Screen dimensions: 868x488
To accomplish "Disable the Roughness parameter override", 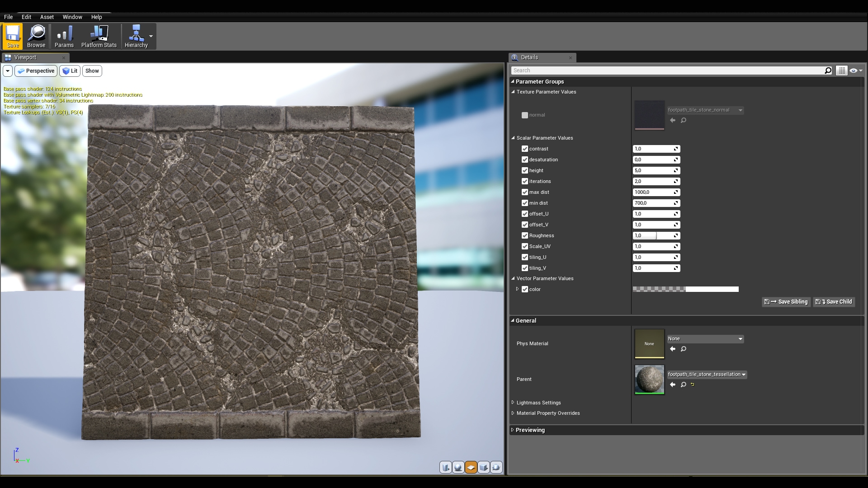I will click(x=524, y=235).
